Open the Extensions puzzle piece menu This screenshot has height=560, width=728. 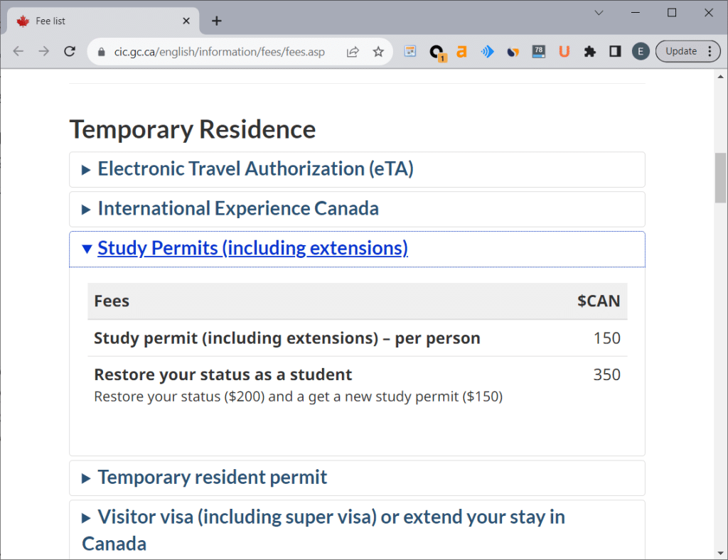click(589, 51)
